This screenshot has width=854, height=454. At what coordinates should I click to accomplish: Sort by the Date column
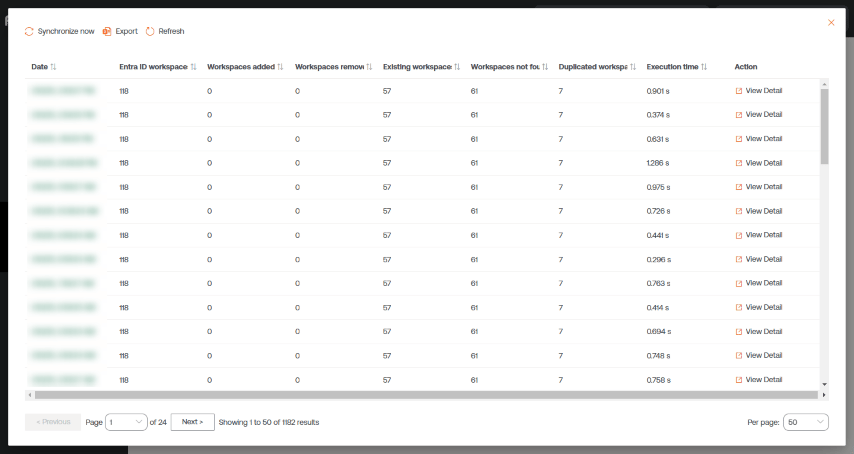tap(53, 67)
